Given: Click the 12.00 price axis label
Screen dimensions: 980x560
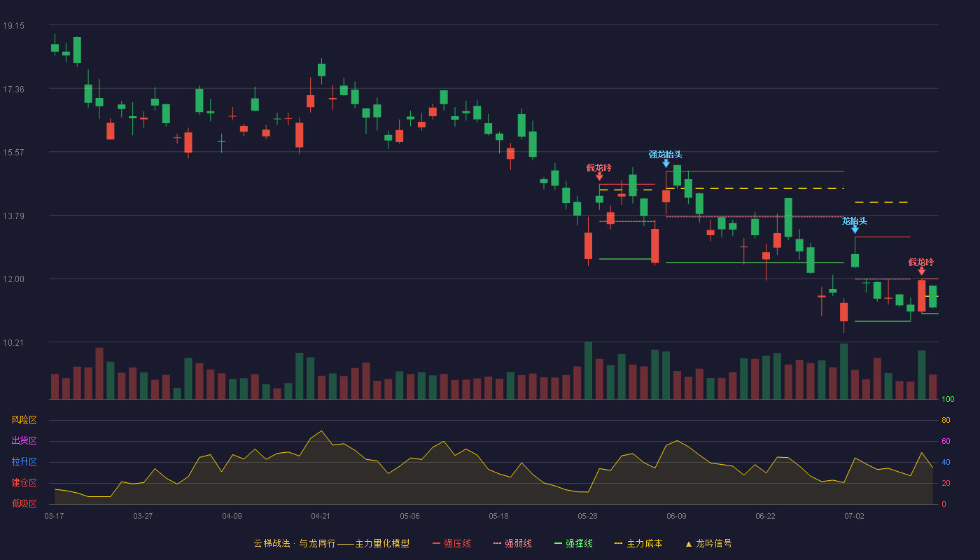Looking at the screenshot, I should pos(13,279).
